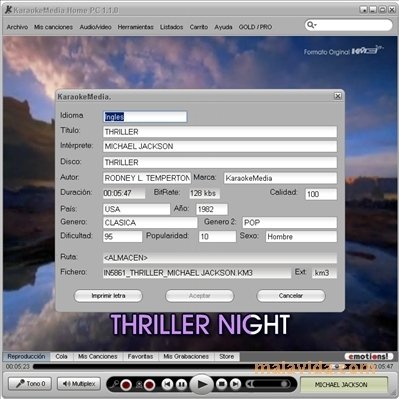Click the KaraokeMedia app logo in title bar
Image resolution: width=399 pixels, height=399 pixels.
pyautogui.click(x=8, y=10)
